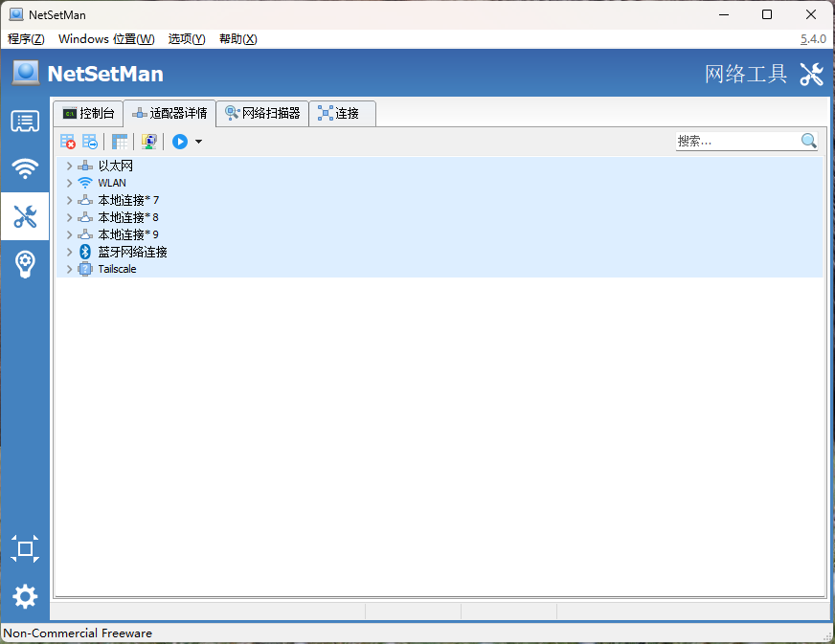Click the 网络工具 header title
Image resolution: width=835 pixels, height=644 pixels.
(x=746, y=74)
